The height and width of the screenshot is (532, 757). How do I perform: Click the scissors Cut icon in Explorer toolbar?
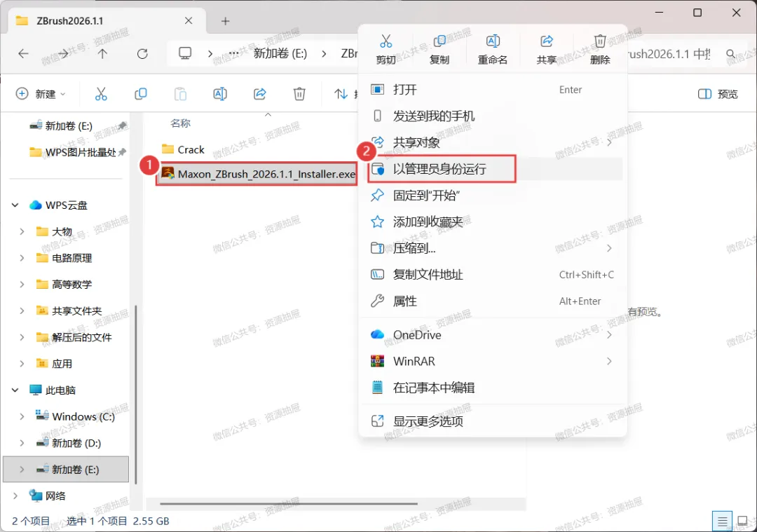[101, 94]
